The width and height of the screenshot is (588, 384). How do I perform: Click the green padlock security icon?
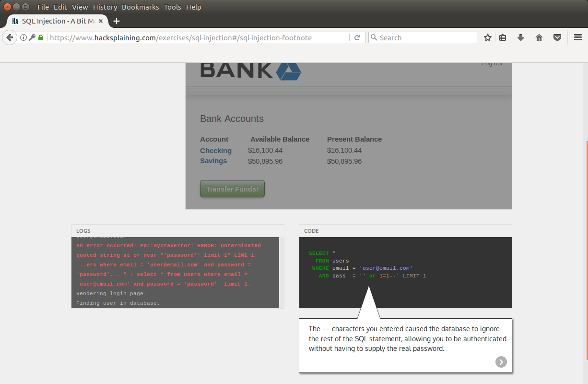[41, 37]
